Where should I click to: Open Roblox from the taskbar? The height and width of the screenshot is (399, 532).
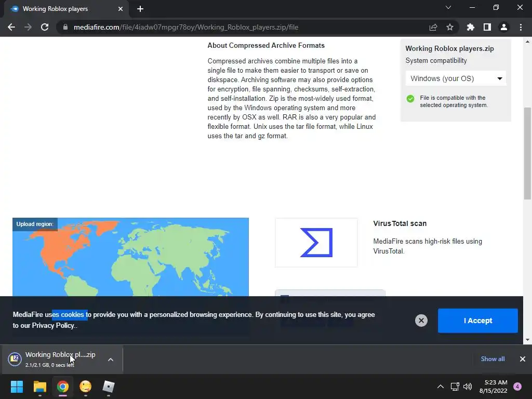point(109,387)
